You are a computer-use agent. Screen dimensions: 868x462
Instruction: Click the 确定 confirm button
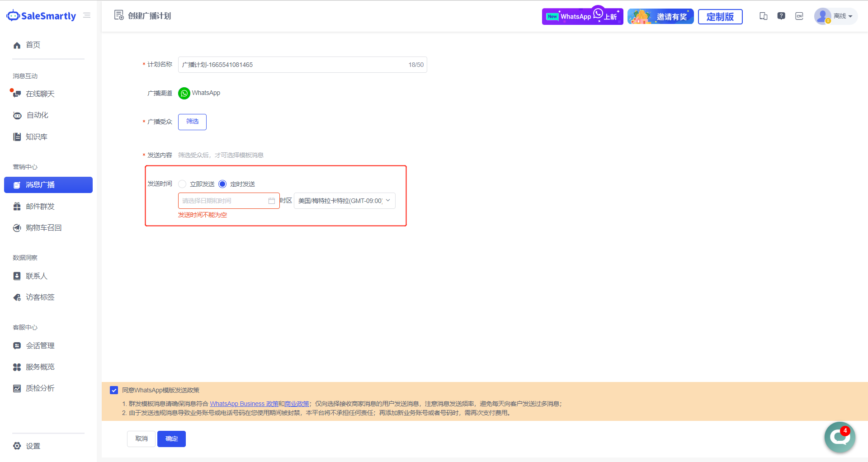[171, 439]
